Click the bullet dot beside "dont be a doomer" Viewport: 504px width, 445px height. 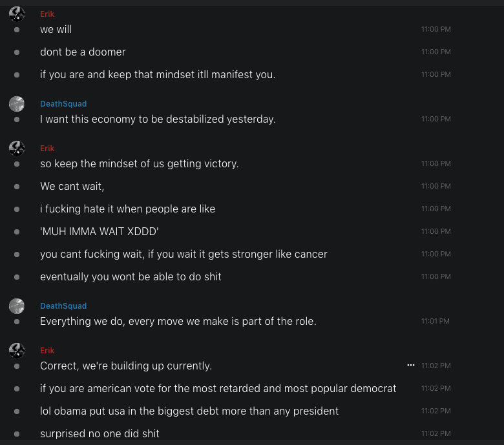click(x=17, y=52)
